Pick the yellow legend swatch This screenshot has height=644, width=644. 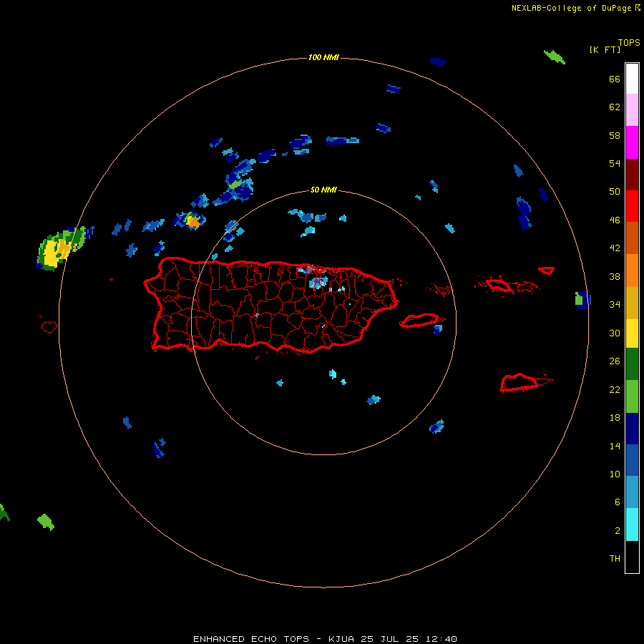[632, 334]
